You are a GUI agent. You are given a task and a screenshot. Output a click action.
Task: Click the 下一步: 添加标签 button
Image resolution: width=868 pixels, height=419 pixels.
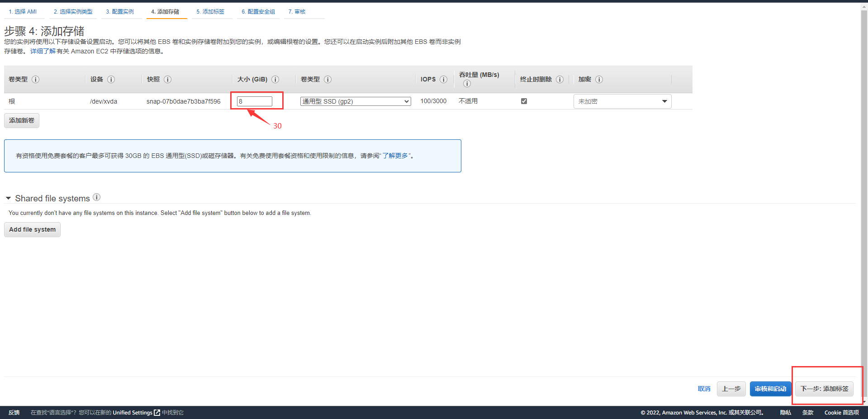[x=824, y=389]
